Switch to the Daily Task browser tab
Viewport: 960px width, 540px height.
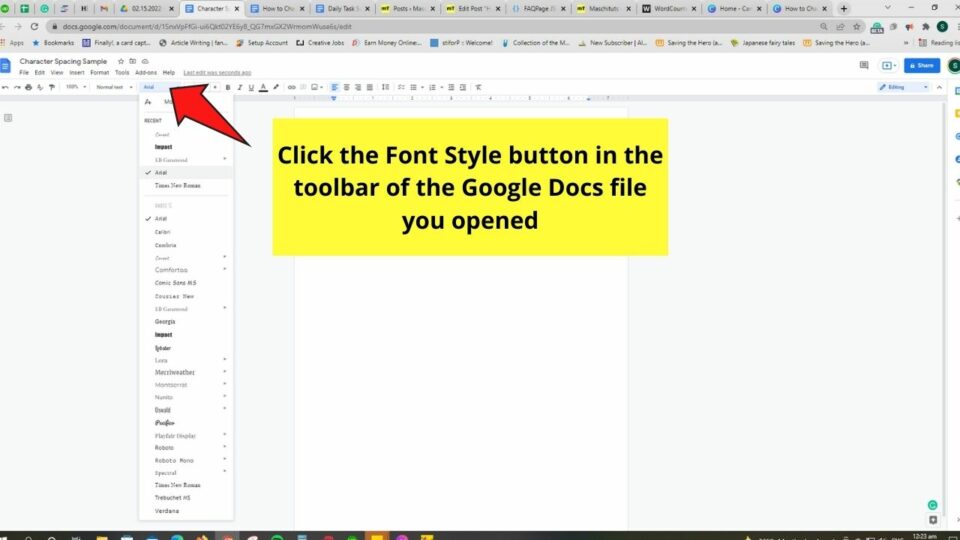tap(342, 9)
